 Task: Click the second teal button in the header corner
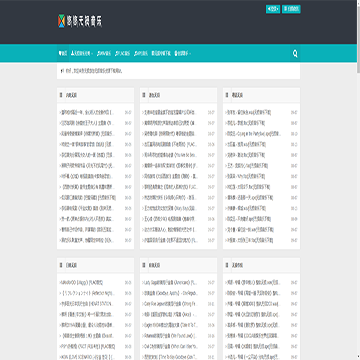[291, 9]
